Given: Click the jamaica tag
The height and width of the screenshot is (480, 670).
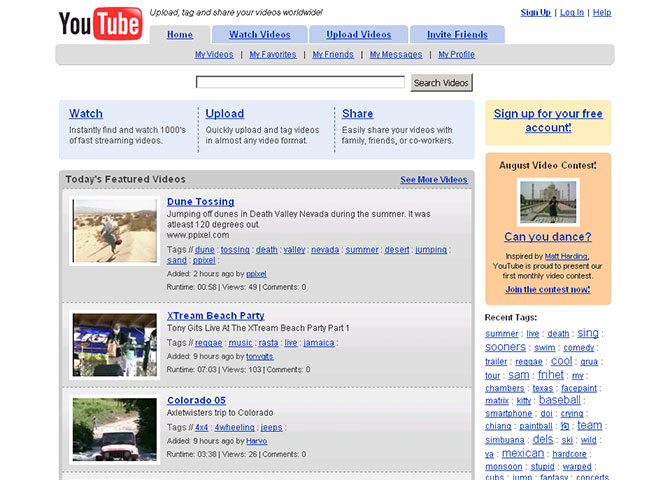Looking at the screenshot, I should 319,343.
